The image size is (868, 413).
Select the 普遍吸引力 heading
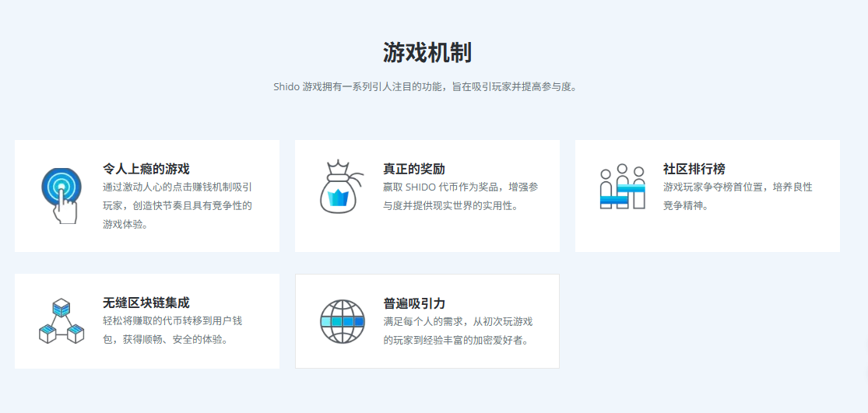(x=414, y=303)
